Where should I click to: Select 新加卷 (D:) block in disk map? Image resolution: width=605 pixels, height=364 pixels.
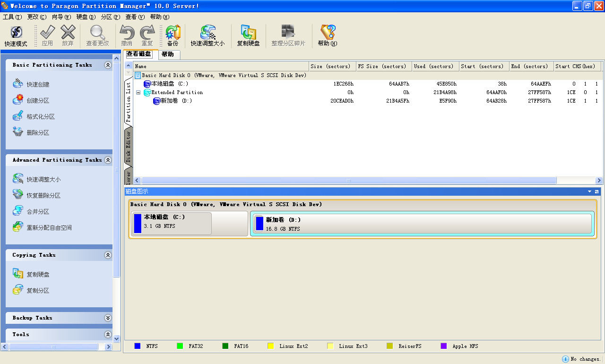pyautogui.click(x=422, y=224)
